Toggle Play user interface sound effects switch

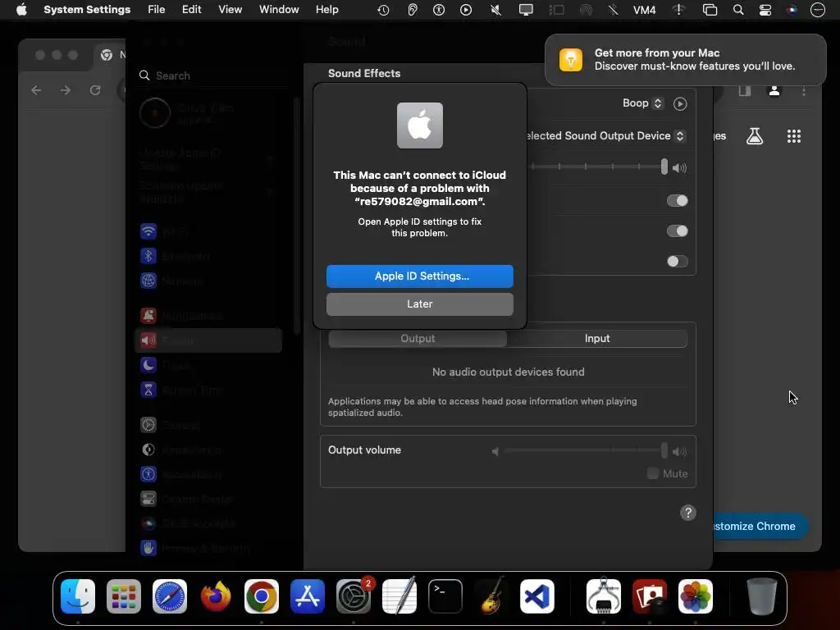click(677, 231)
